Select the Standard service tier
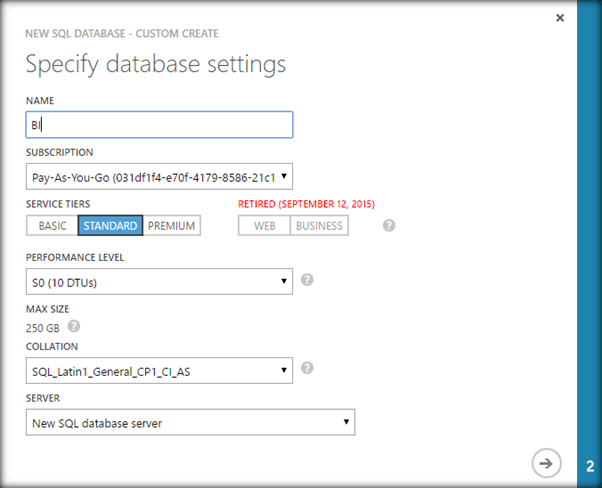This screenshot has height=488, width=602. 110,225
